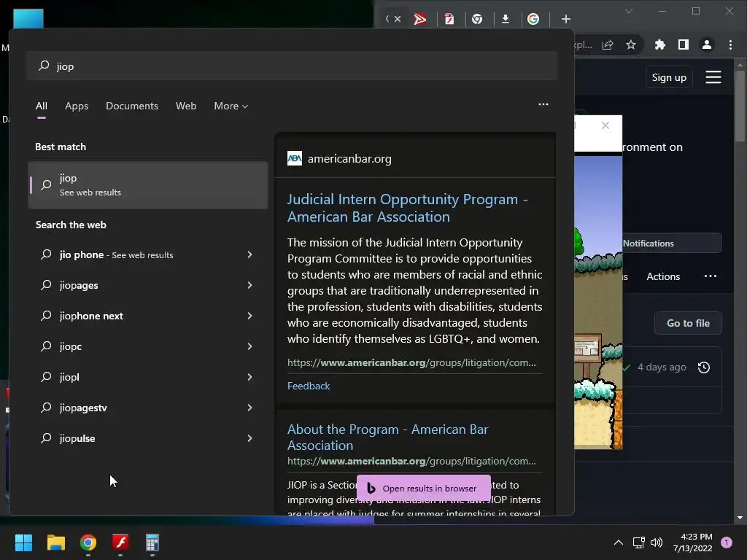Open Chrome extensions puzzle icon
Image resolution: width=747 pixels, height=560 pixels.
[659, 44]
